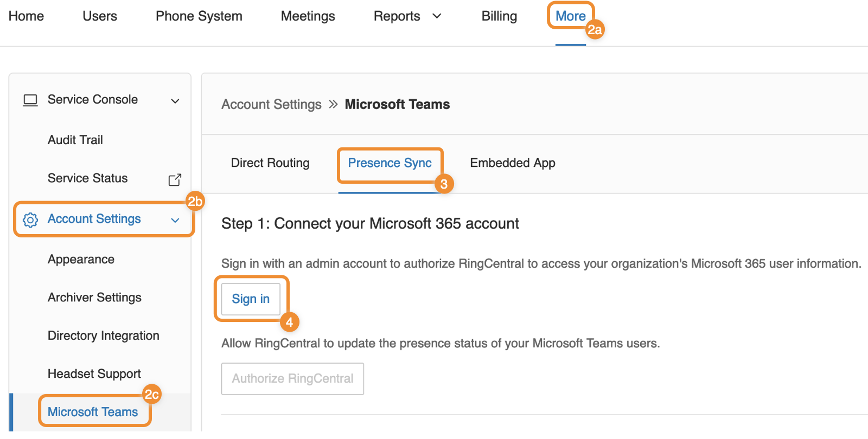Click the Service Status external link icon
868x439 pixels.
(x=175, y=179)
